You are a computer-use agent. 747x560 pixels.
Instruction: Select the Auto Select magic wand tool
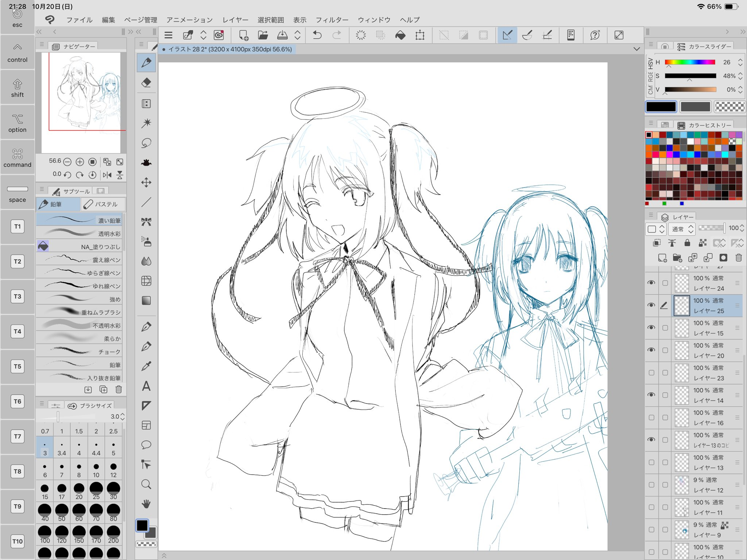click(146, 123)
